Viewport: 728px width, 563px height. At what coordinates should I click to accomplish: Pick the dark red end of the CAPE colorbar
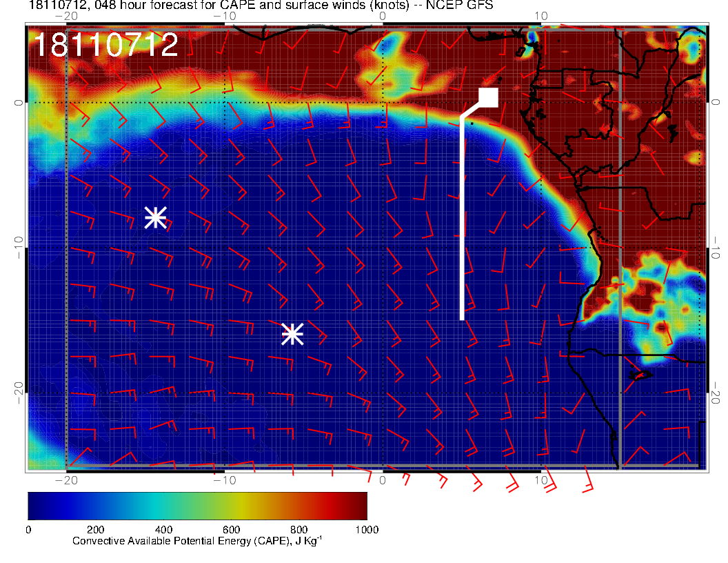(x=358, y=506)
